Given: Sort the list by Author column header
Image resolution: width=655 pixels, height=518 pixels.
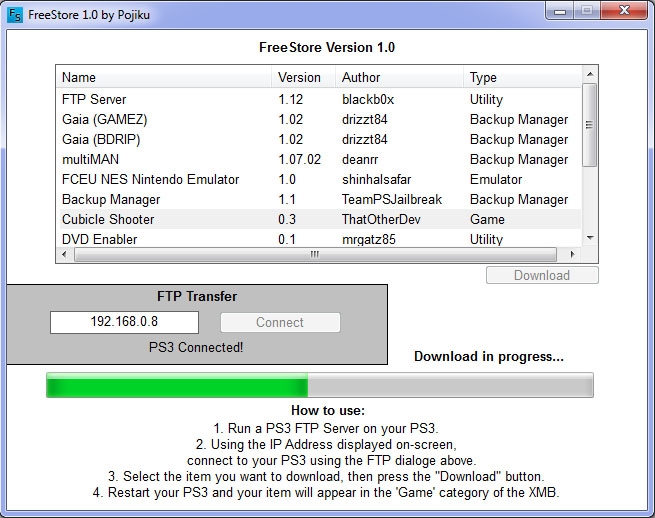Looking at the screenshot, I should (400, 77).
